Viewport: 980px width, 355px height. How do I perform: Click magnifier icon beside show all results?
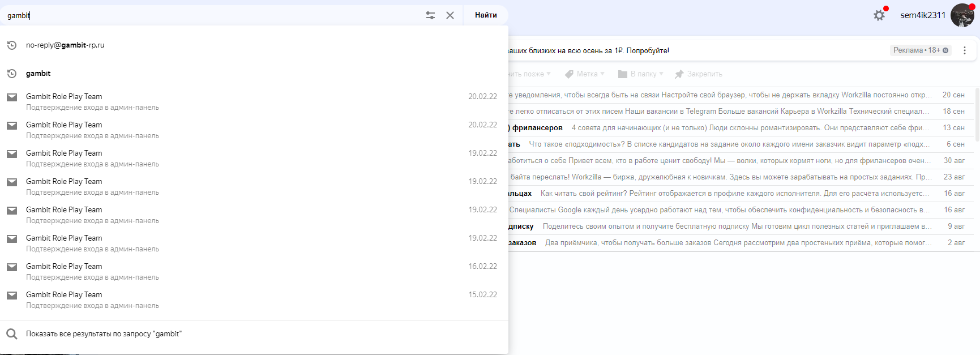pyautogui.click(x=12, y=334)
